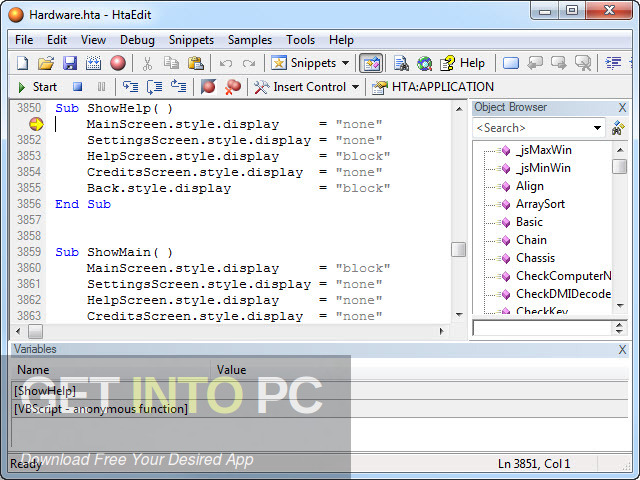Stop debugging with the blue square
Screen dimensions: 640x480
coord(77,87)
